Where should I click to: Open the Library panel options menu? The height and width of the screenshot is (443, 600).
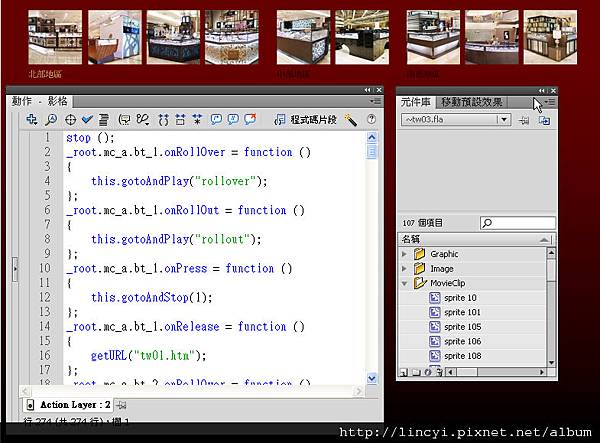[x=550, y=102]
